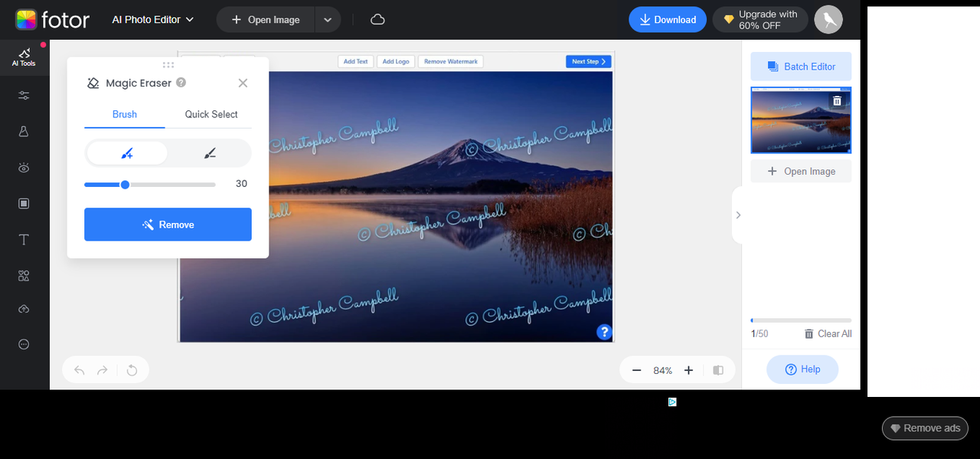The height and width of the screenshot is (459, 980).
Task: Click the 84% zoom level value
Action: point(662,370)
